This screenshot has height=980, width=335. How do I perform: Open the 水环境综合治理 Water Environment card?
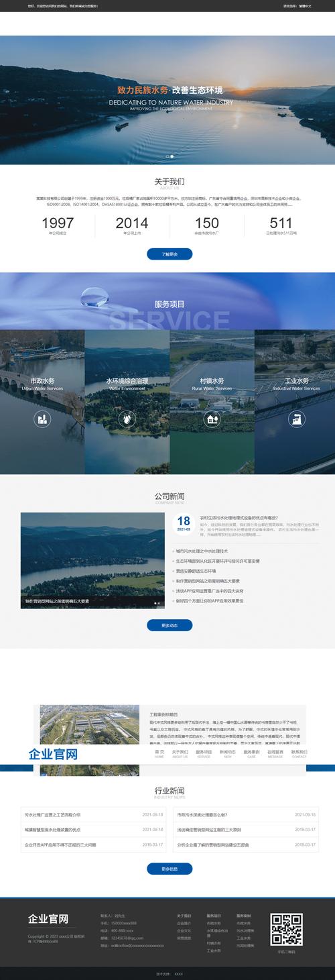pos(127,402)
